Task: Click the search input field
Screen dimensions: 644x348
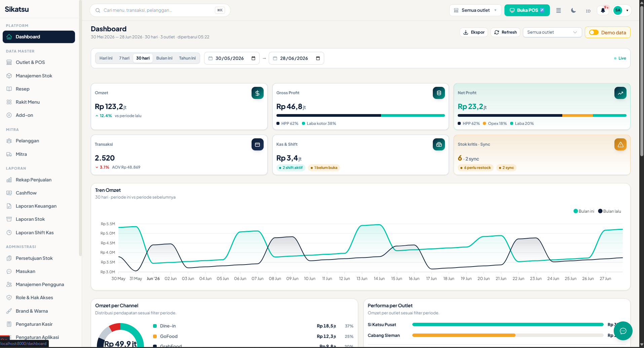Action: pos(160,10)
